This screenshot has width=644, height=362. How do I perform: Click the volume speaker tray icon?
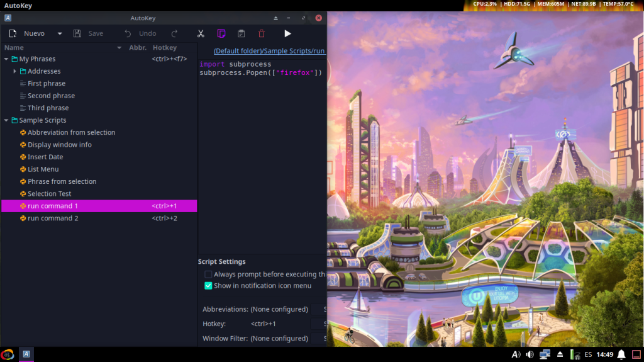[x=530, y=354]
